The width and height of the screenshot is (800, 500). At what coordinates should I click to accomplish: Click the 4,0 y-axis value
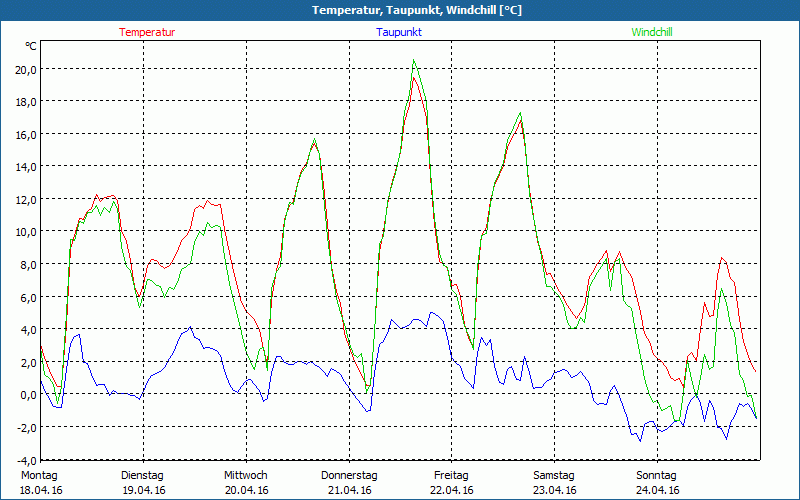click(29, 330)
